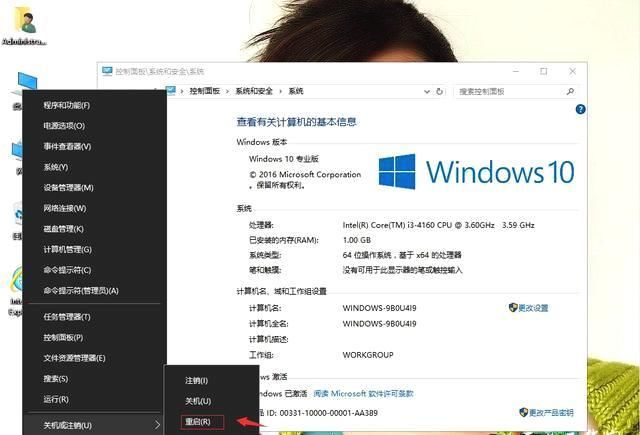Viewport: 640px width, 435px height.
Task: Minimize the system window
Action: (516, 71)
